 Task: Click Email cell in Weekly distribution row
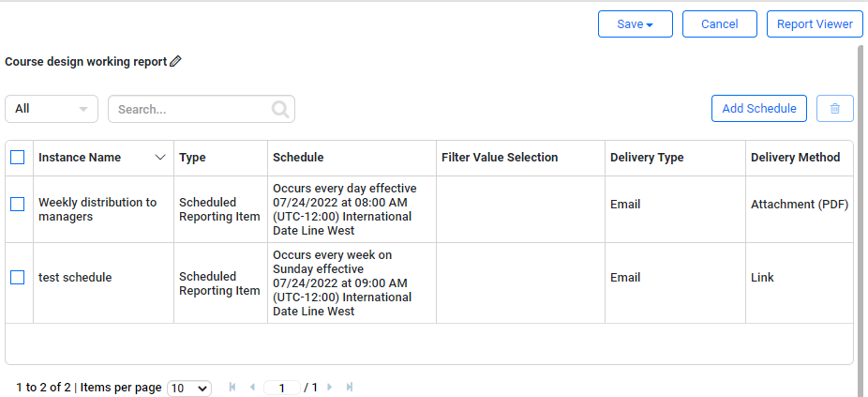(x=675, y=209)
